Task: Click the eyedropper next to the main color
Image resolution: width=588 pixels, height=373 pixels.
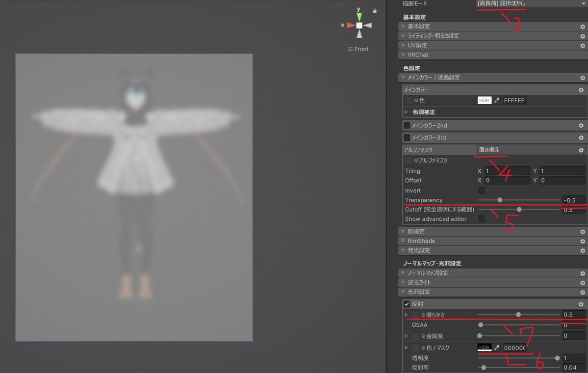Action: click(x=497, y=100)
